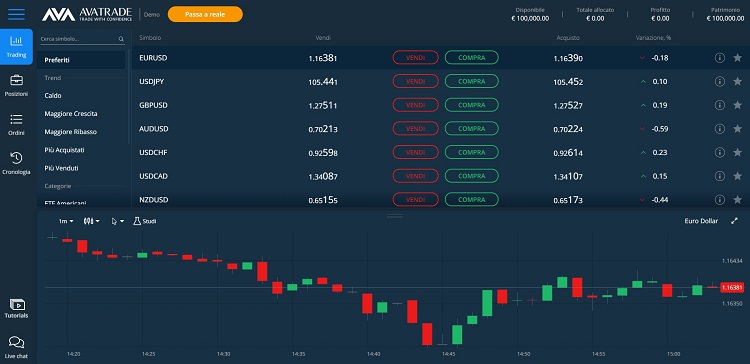Click COMPRA for NZDUSD

point(472,199)
